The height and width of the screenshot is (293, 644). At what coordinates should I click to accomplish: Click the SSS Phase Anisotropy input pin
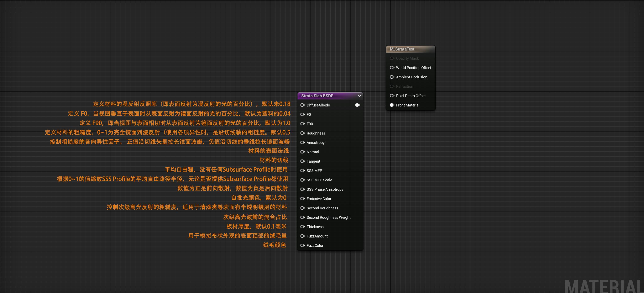pos(303,189)
